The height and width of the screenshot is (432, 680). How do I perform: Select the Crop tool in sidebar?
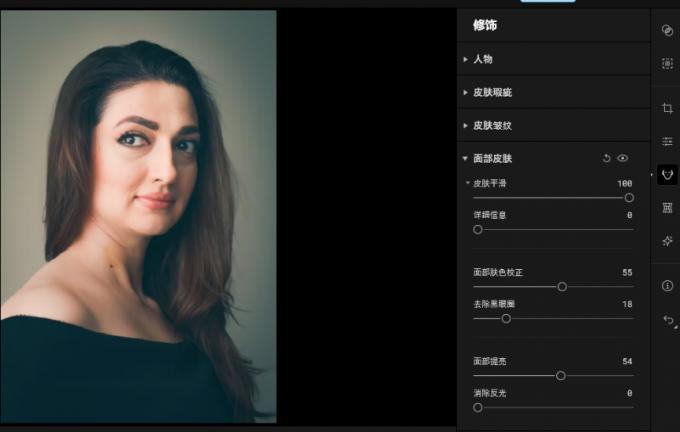(667, 108)
